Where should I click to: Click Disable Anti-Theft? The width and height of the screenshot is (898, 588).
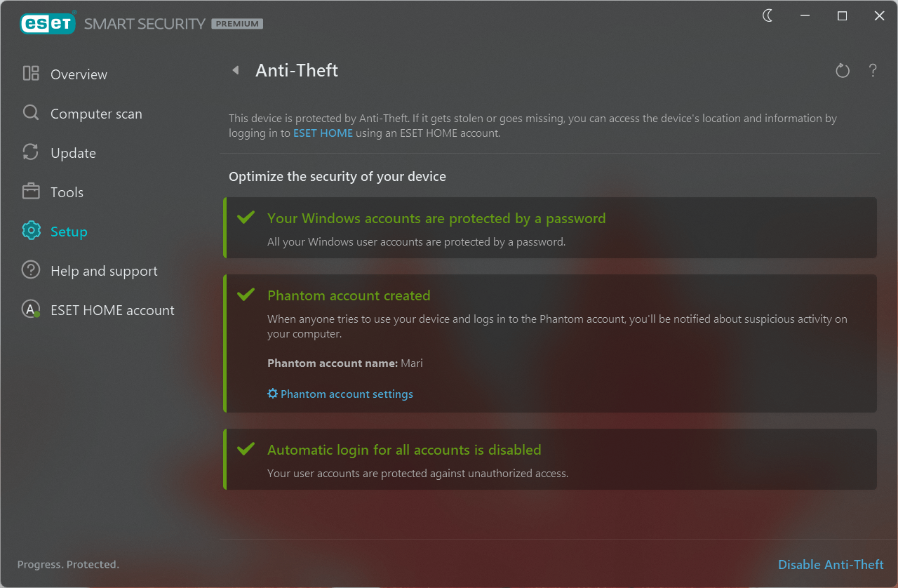click(x=831, y=564)
